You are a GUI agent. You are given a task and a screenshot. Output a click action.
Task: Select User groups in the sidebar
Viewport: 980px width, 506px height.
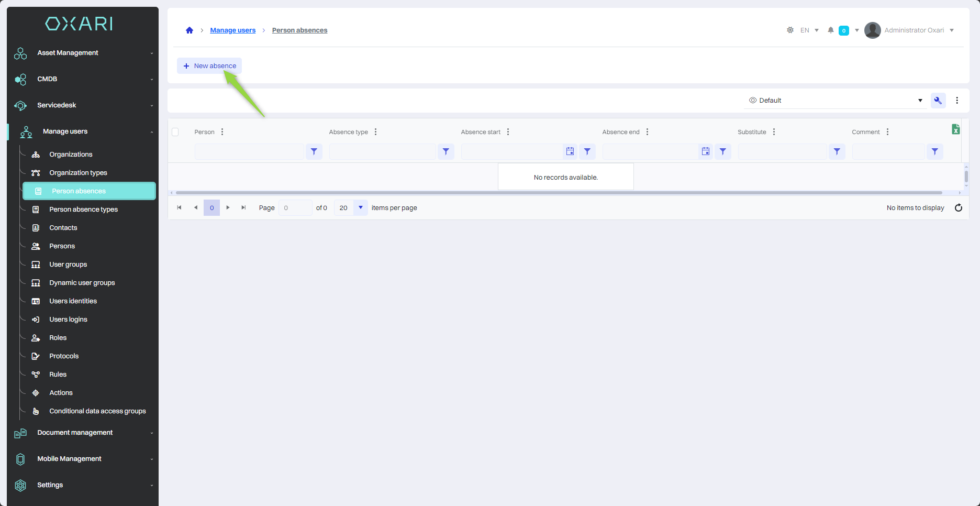68,265
